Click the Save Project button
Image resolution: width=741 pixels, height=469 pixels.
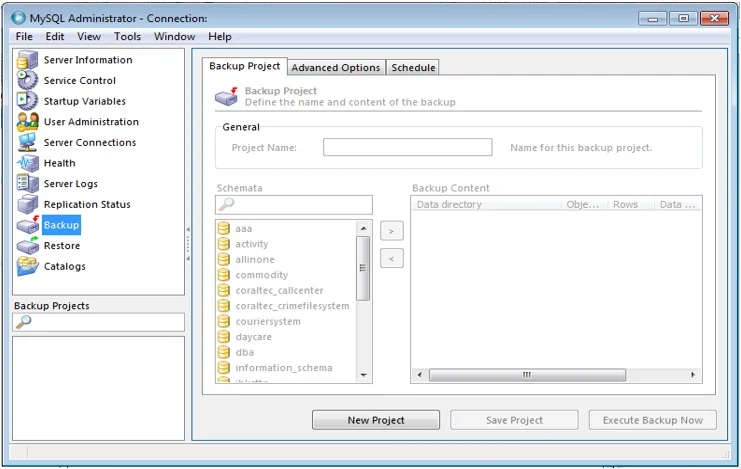514,420
